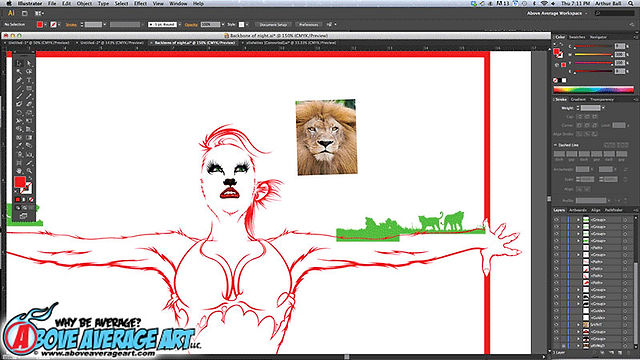Select the Blend tool
This screenshot has height=360, width=640.
pyautogui.click(x=29, y=146)
